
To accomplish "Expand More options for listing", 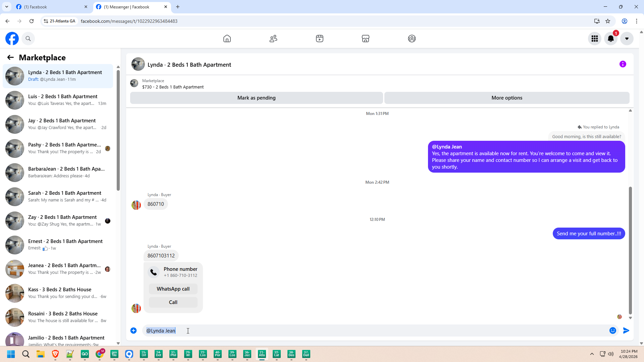I will [x=507, y=98].
